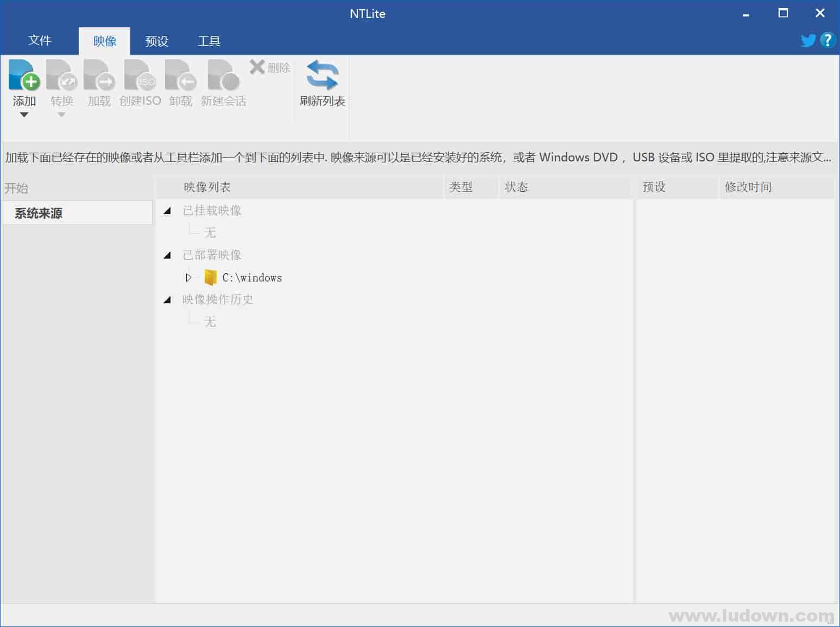
Task: Switch to the 映像 tab
Action: pyautogui.click(x=105, y=41)
